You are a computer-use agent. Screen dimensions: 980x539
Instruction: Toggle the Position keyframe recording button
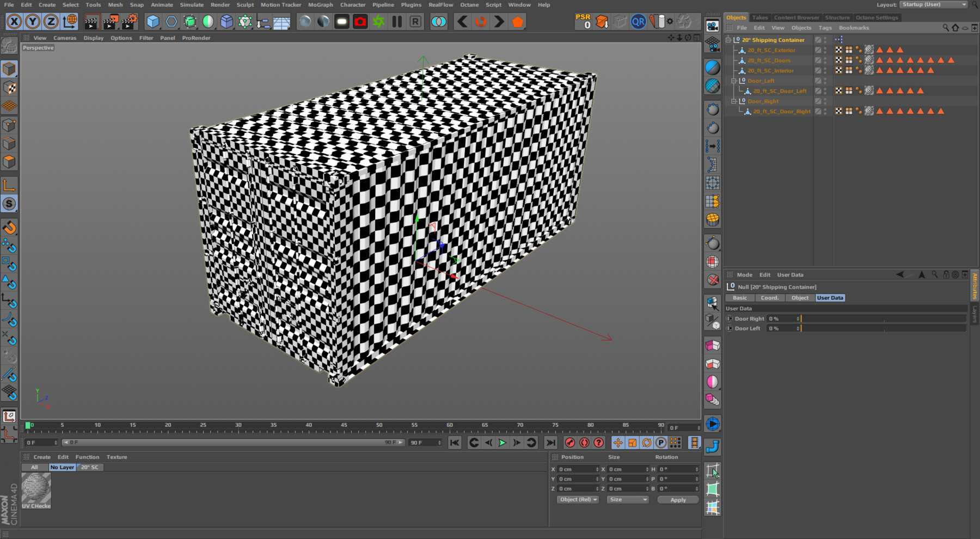tap(618, 443)
